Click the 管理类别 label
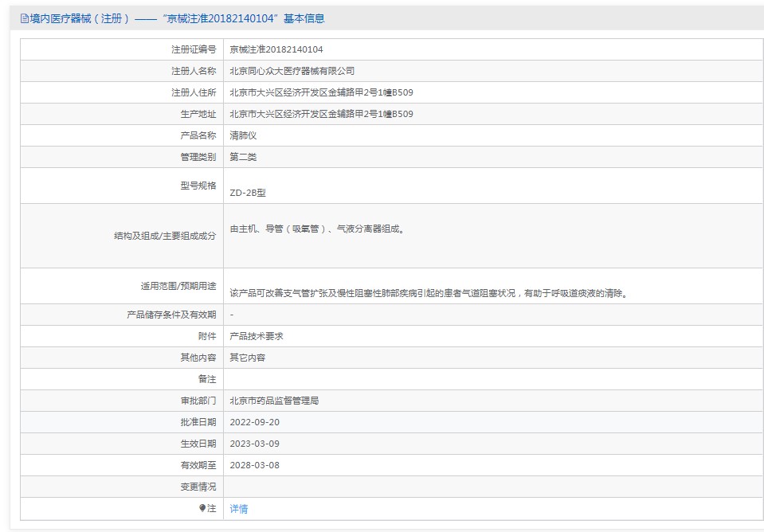Image resolution: width=764 pixels, height=532 pixels. pos(198,157)
